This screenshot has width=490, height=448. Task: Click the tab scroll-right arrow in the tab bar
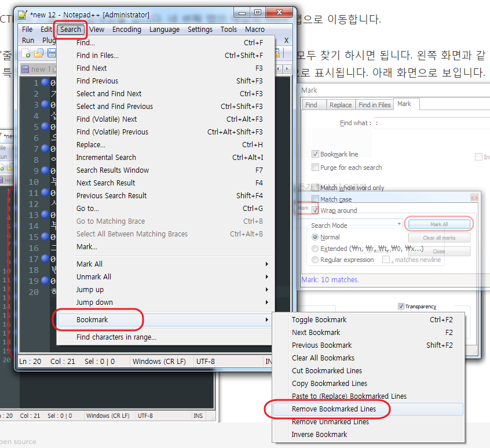[x=287, y=68]
